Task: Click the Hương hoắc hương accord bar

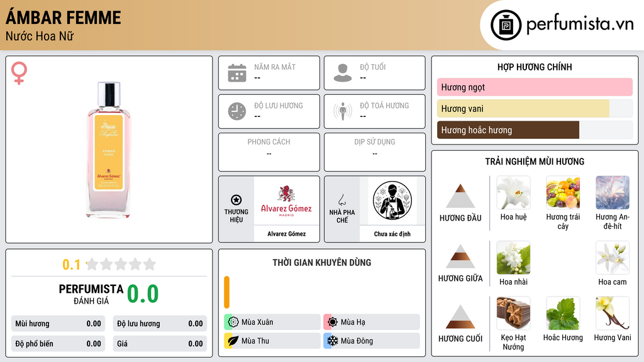Action: point(535,130)
